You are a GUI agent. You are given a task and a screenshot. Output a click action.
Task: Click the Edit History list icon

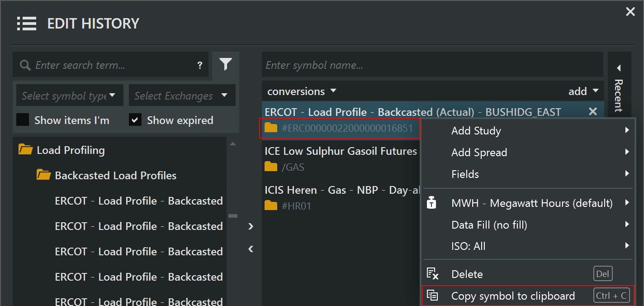[x=27, y=23]
